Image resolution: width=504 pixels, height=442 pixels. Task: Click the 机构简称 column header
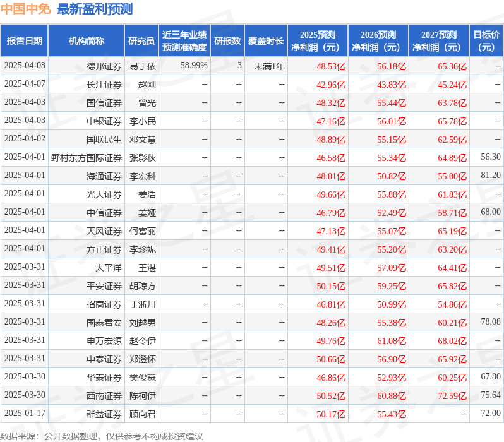(86, 41)
